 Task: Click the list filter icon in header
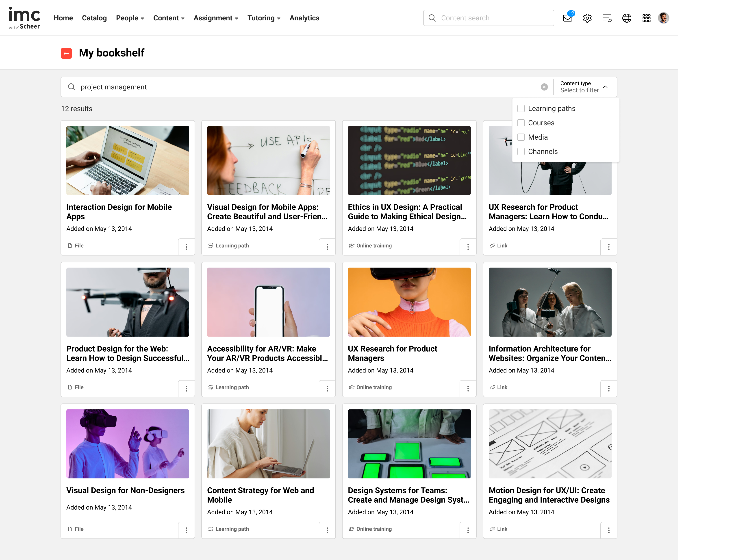607,18
